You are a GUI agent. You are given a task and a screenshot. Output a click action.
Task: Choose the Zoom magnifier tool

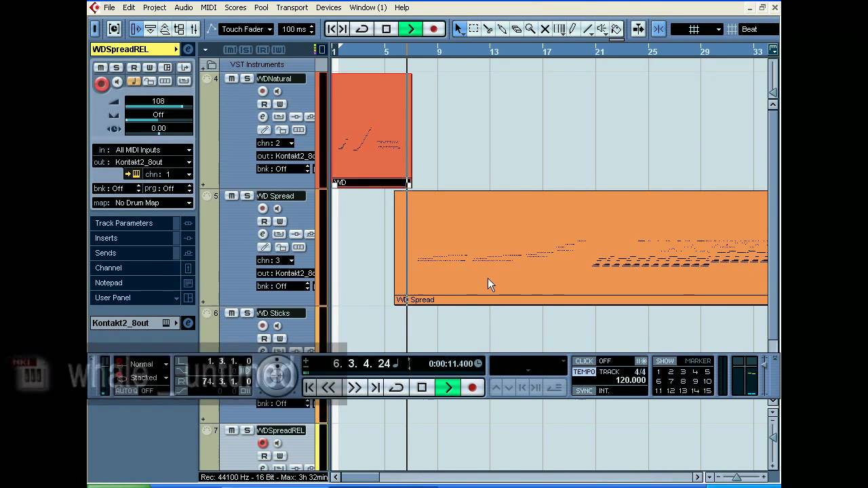[530, 29]
